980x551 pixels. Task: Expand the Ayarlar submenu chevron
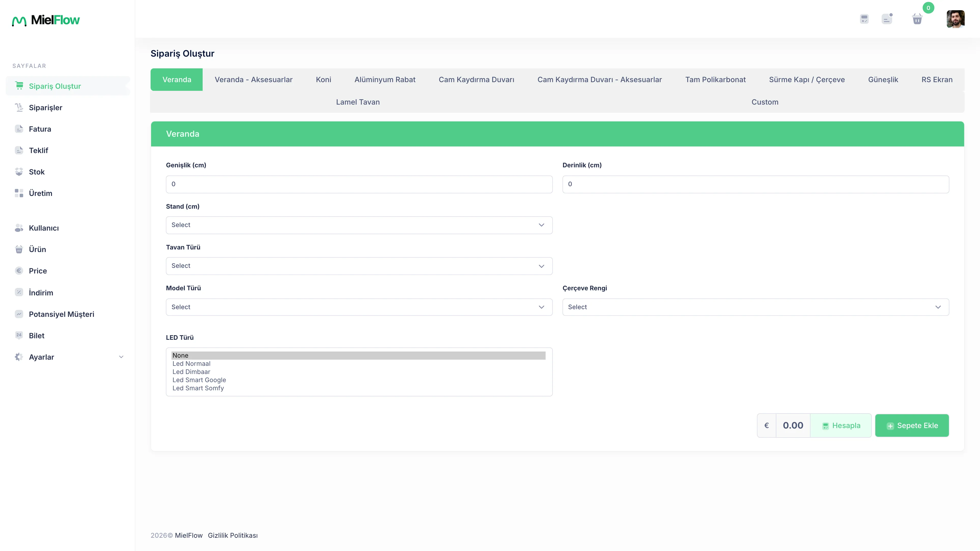click(121, 357)
